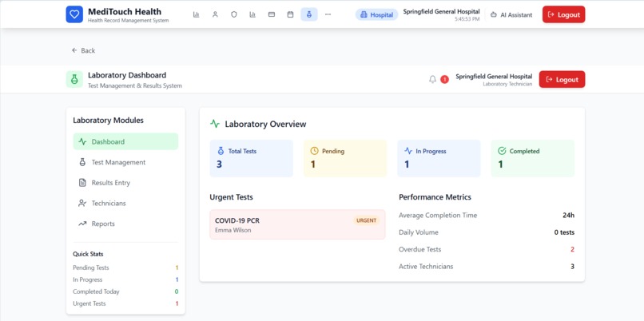Screen dimensions: 644x321
Task: Click Completed Today in Quick Stats
Action: click(125, 291)
